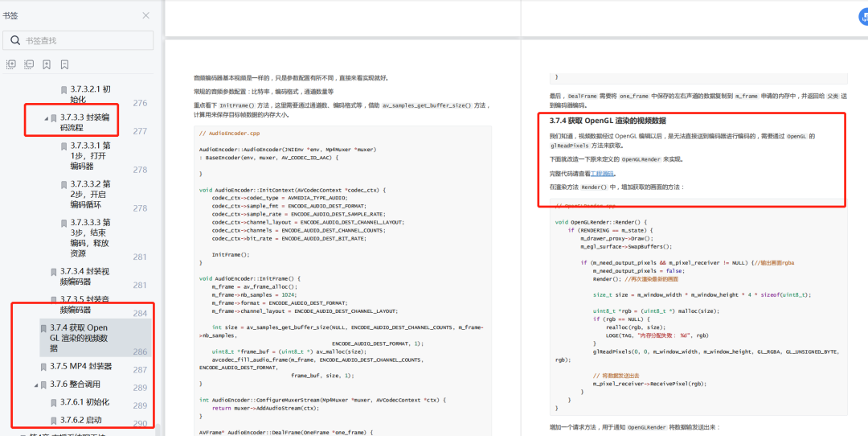Click page number 277 in the bookmark list
This screenshot has height=436, width=868.
point(140,131)
